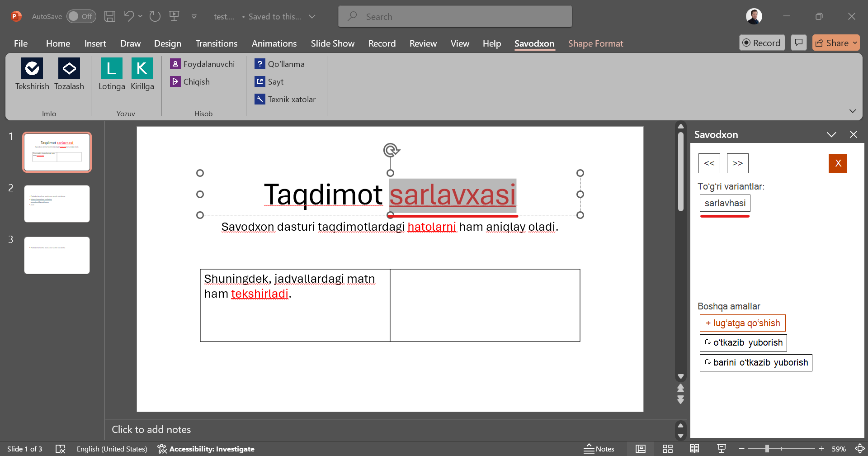868x456 pixels.
Task: Expand the Share button dropdown arrow
Action: coord(855,43)
